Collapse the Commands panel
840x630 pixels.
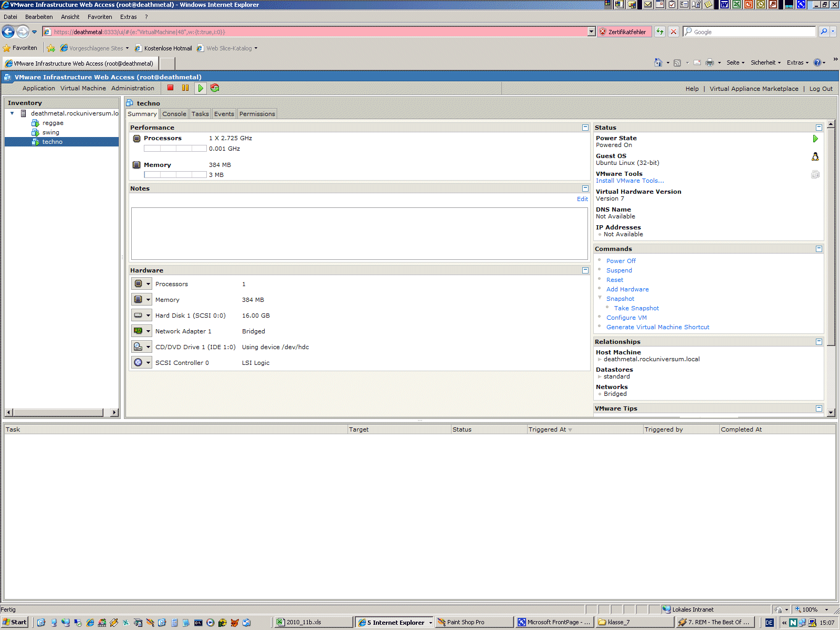pyautogui.click(x=819, y=249)
